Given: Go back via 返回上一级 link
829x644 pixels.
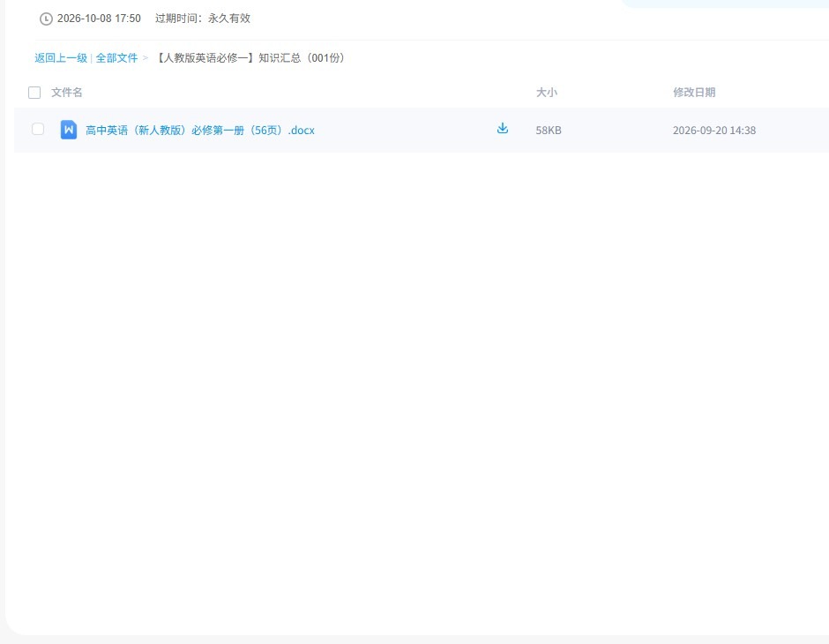Looking at the screenshot, I should [61, 58].
